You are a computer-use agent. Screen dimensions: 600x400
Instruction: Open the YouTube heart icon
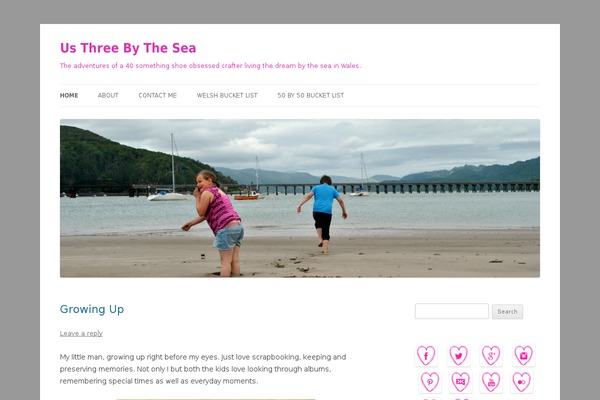pos(491,382)
